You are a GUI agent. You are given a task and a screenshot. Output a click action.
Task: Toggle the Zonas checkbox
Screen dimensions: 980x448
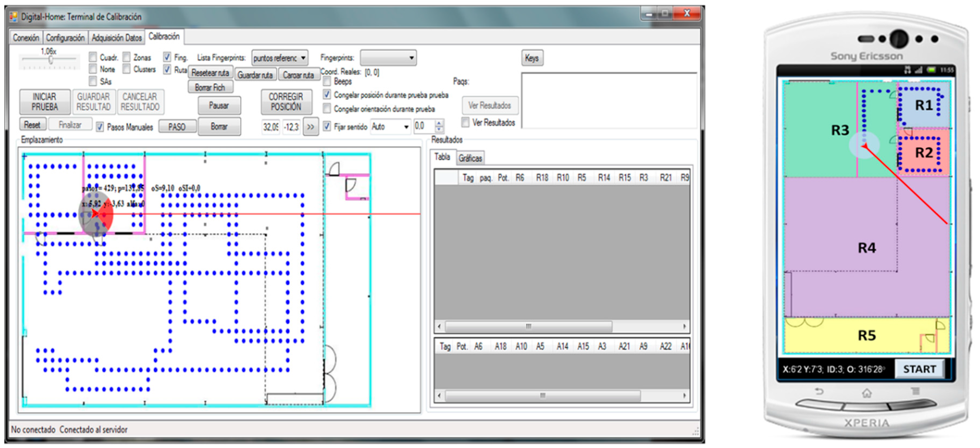click(127, 57)
